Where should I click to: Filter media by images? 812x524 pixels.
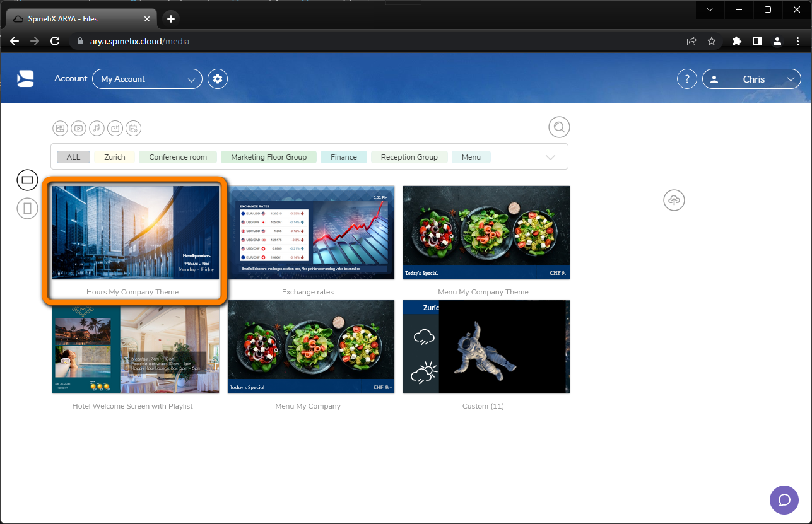click(x=60, y=128)
